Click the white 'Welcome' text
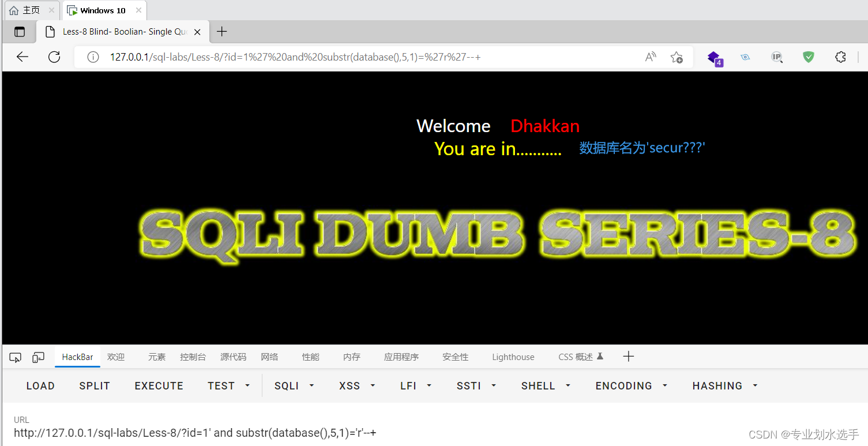The height and width of the screenshot is (446, 868). 453,126
